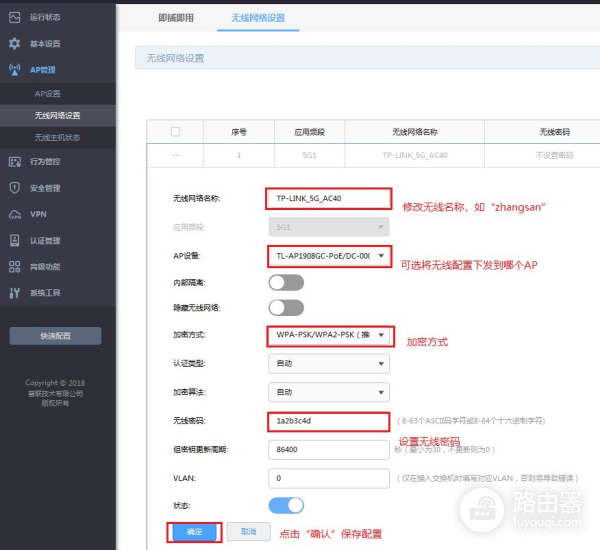Viewport: 600px width, 550px height.
Task: Click the 行为管控 icon in sidebar
Action: click(x=15, y=162)
